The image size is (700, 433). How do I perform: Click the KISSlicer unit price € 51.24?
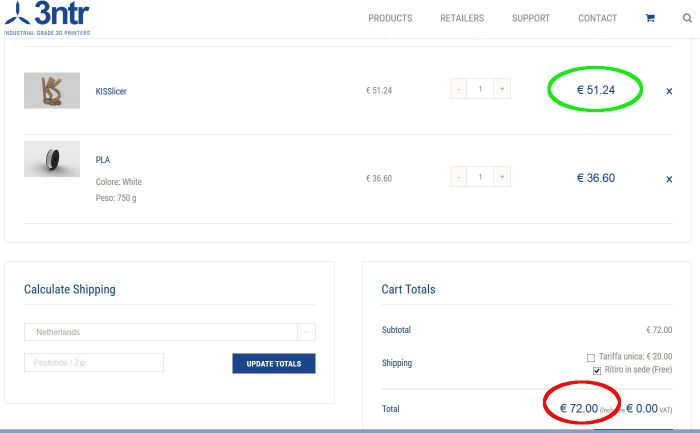[x=379, y=91]
